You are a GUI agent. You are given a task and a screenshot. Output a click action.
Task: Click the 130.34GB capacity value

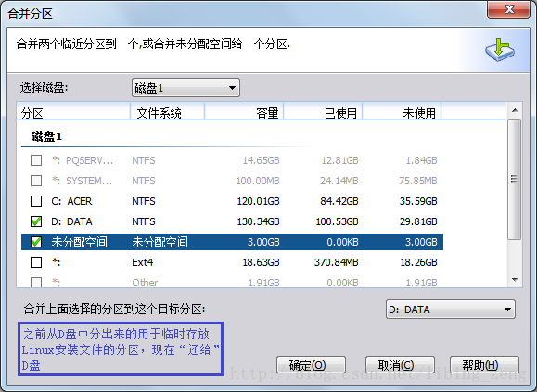(258, 221)
